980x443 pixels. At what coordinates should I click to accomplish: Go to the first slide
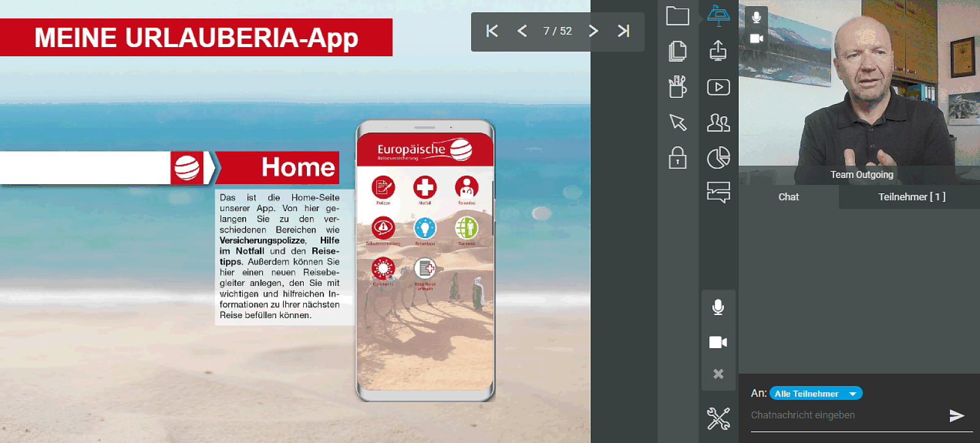click(492, 31)
